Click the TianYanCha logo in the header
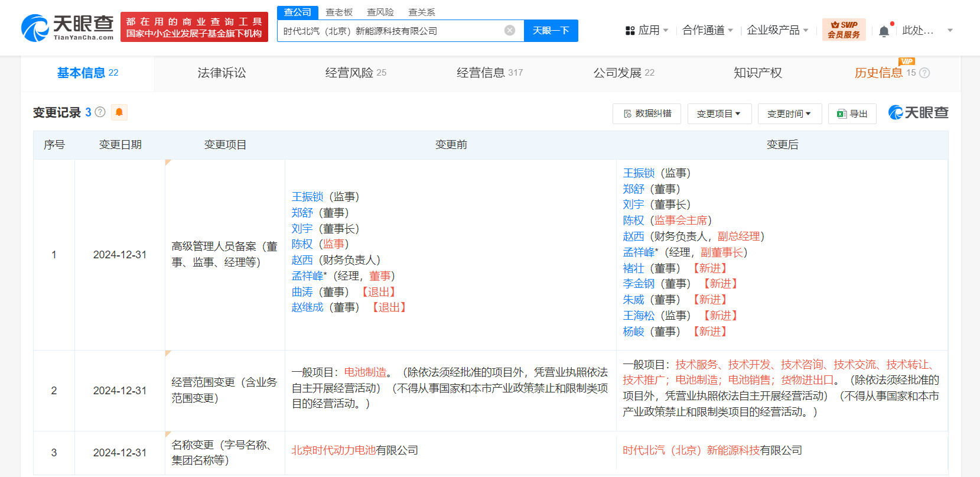The width and height of the screenshot is (980, 477). (x=67, y=28)
